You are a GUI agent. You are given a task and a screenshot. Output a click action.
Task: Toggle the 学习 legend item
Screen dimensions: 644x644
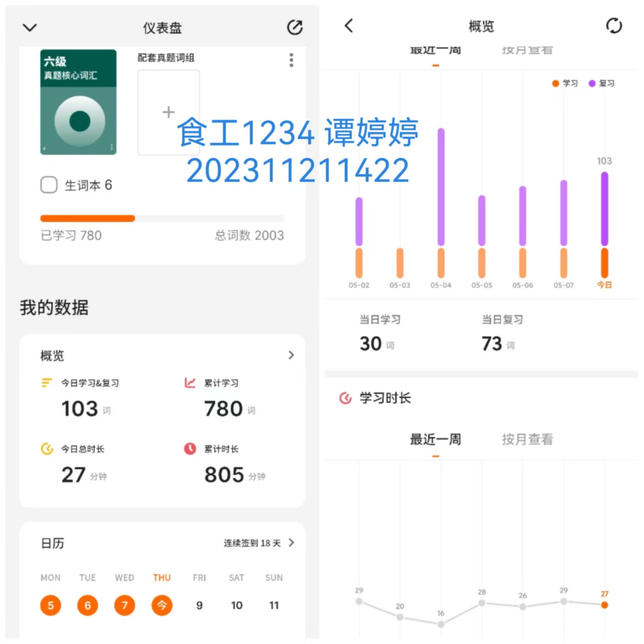tap(565, 84)
